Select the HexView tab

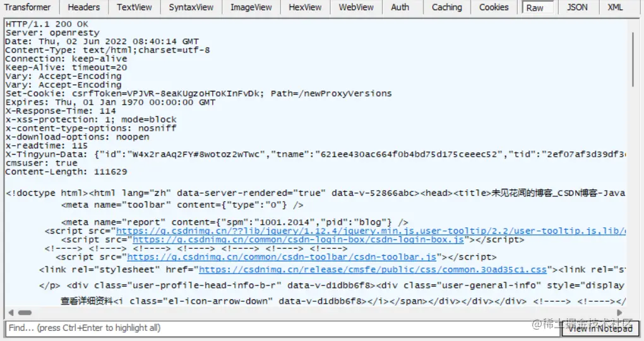point(305,8)
